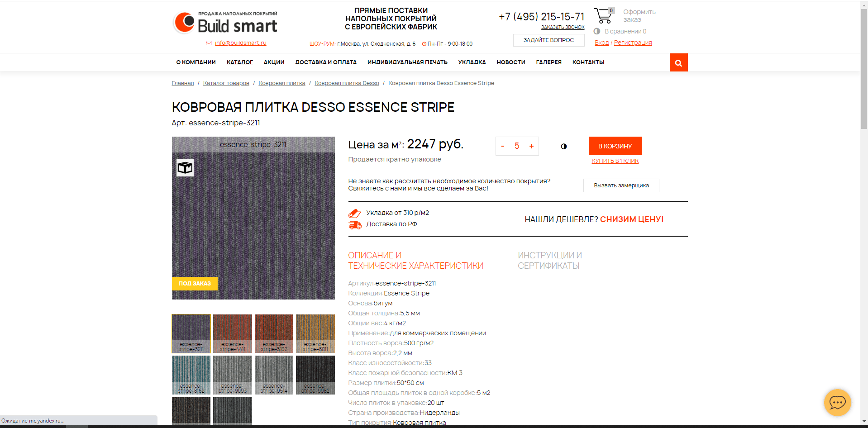Click the phone number +7 (495) 215-15-71
The height and width of the screenshot is (428, 868).
541,17
